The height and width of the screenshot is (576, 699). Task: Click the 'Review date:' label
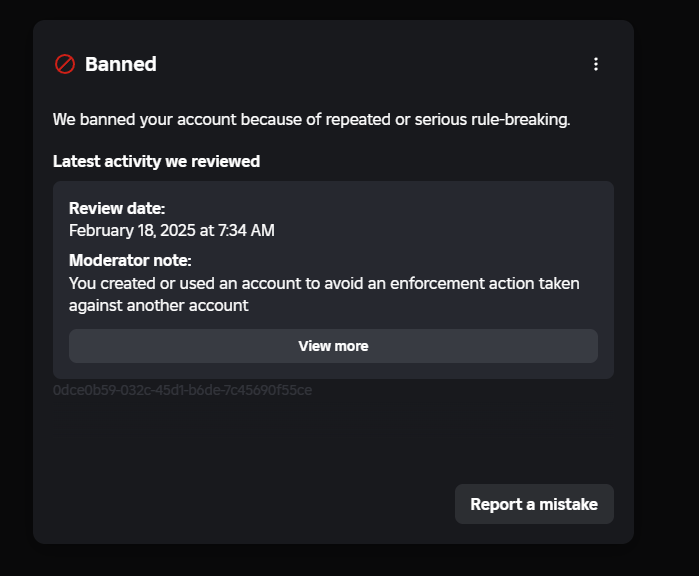pos(117,208)
